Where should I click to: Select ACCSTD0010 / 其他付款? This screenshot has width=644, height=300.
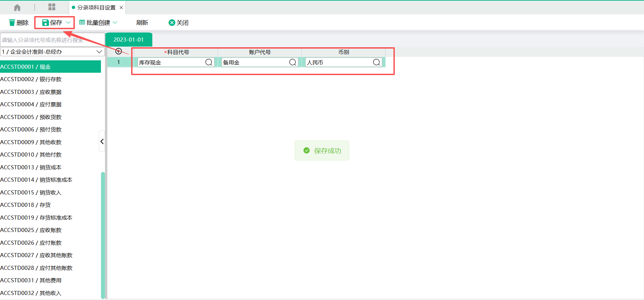(x=50, y=155)
